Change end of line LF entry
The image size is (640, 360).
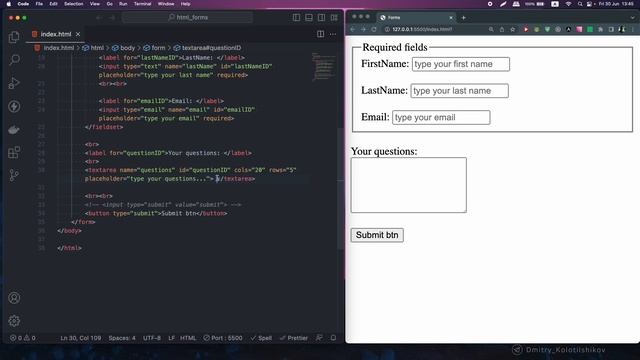tap(171, 338)
